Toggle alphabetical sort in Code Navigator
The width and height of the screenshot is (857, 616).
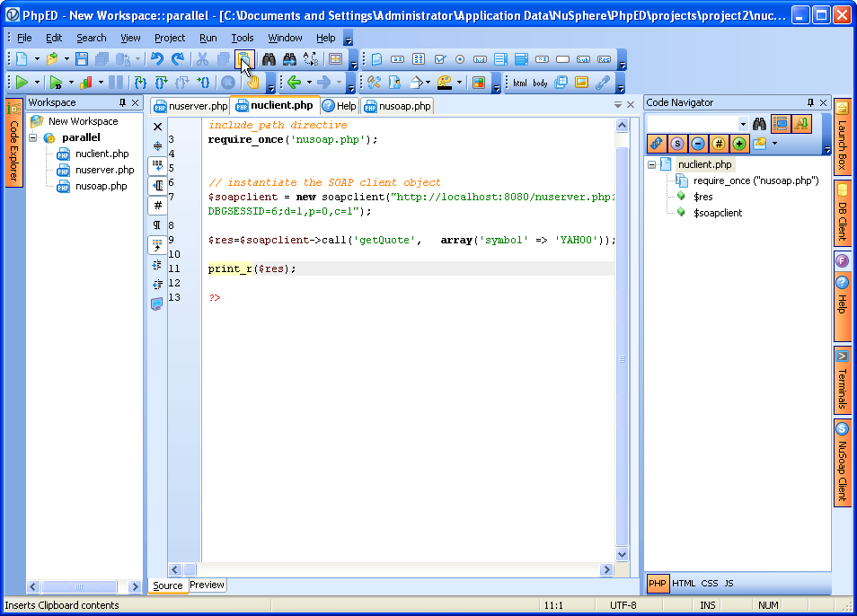point(801,124)
